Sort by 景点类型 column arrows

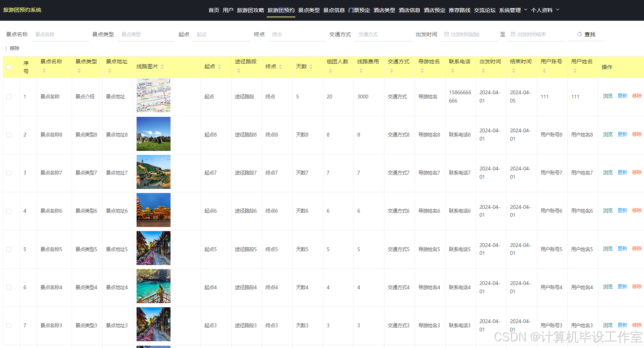[79, 71]
